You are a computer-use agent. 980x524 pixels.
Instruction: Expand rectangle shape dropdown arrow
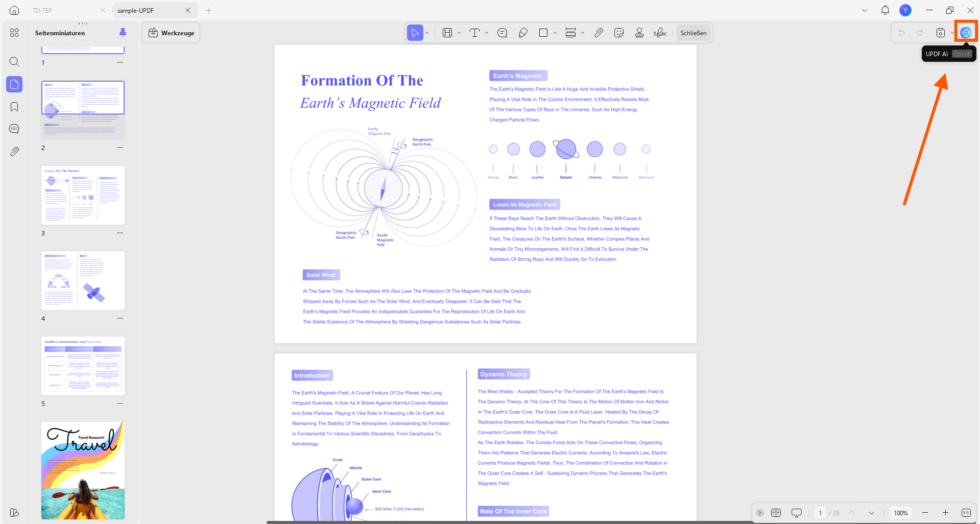[x=555, y=33]
